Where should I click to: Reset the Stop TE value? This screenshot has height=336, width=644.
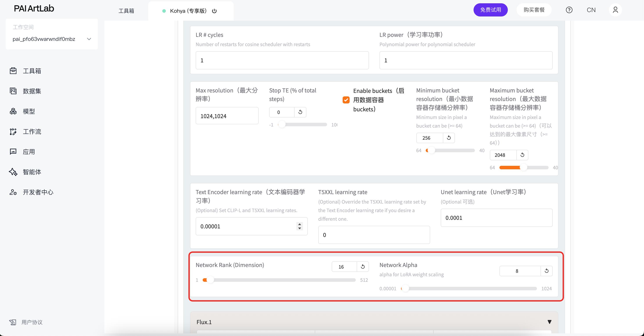click(x=300, y=112)
